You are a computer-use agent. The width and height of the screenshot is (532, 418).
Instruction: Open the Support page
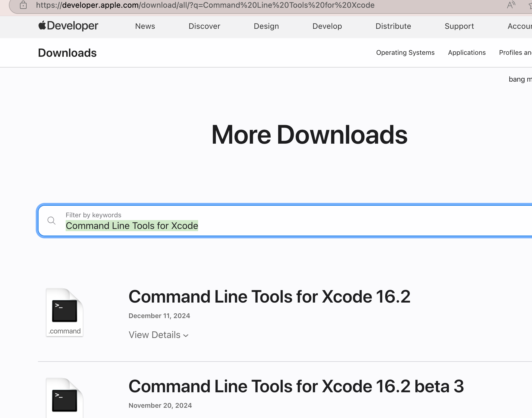[459, 26]
